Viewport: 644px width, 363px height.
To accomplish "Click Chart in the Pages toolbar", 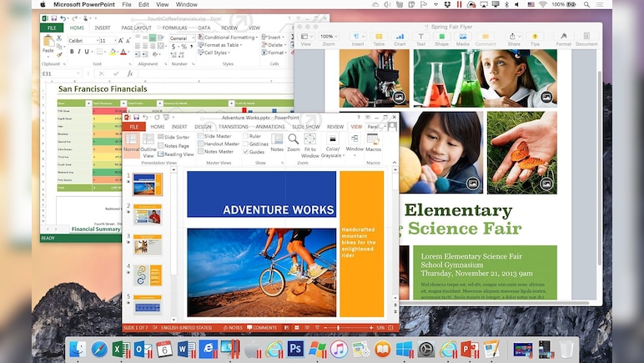I will point(400,39).
